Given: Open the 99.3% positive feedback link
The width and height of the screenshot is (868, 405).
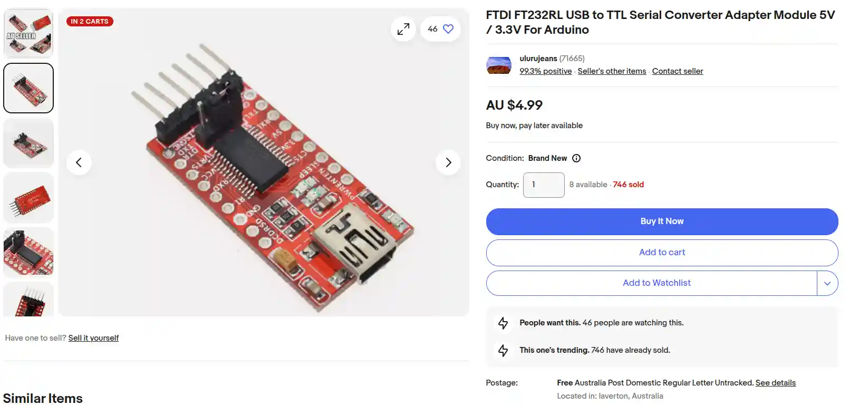Looking at the screenshot, I should click(x=545, y=71).
